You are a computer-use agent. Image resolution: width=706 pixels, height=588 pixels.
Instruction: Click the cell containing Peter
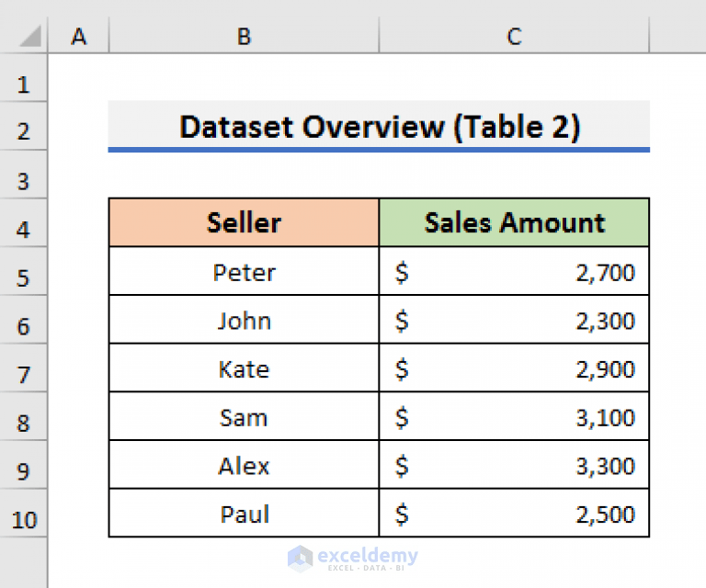pyautogui.click(x=244, y=271)
